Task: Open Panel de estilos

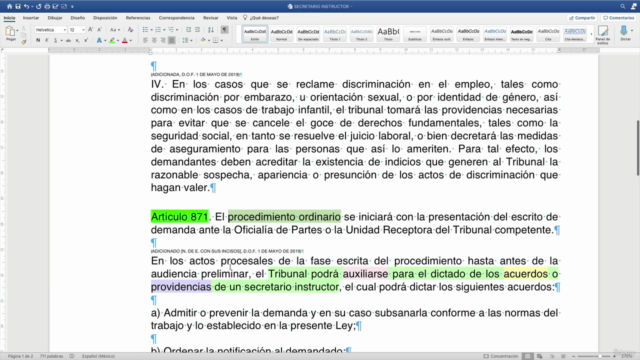Action: point(602,34)
